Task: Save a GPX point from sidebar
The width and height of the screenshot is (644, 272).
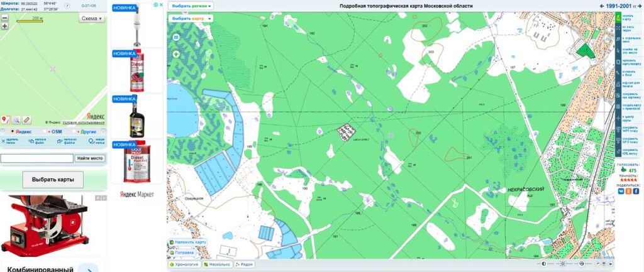Action: coord(618,141)
